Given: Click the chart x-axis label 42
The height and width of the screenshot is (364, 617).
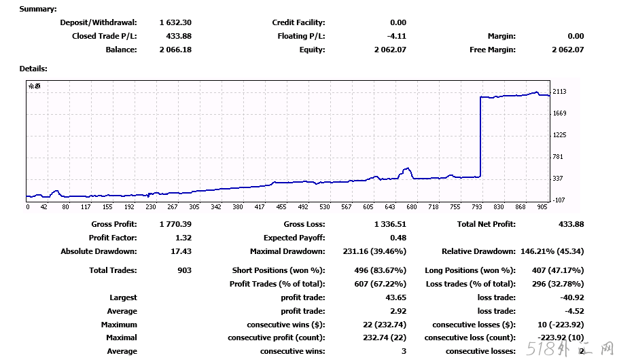Looking at the screenshot, I should [43, 206].
